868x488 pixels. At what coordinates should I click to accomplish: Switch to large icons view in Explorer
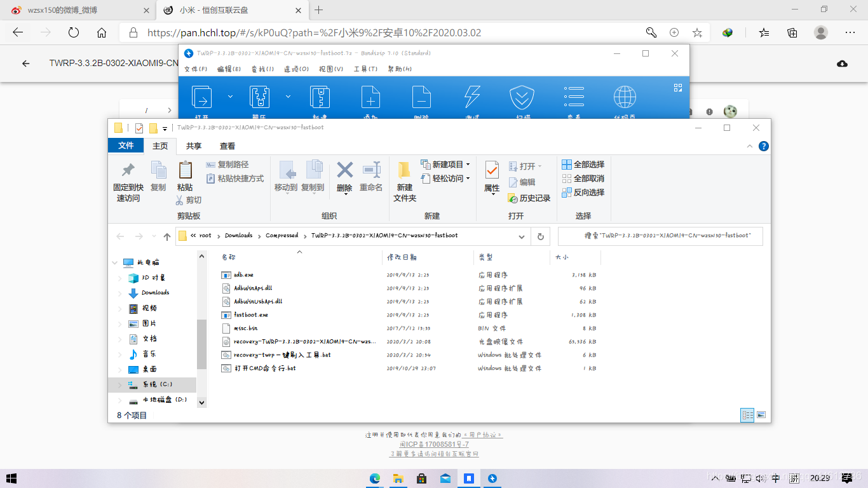761,415
